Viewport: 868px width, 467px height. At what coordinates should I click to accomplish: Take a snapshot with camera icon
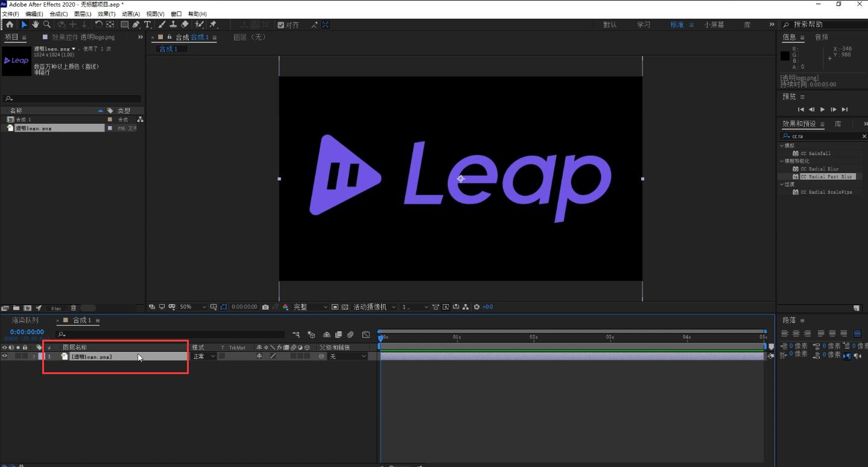coord(265,307)
